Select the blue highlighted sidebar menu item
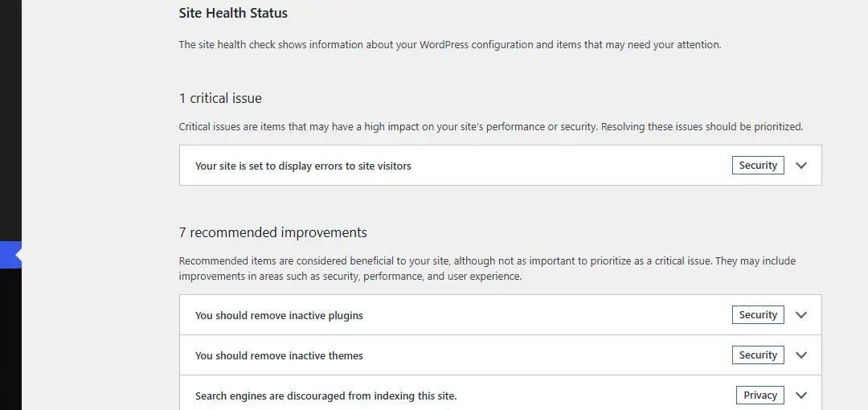This screenshot has width=868, height=410. click(x=10, y=255)
